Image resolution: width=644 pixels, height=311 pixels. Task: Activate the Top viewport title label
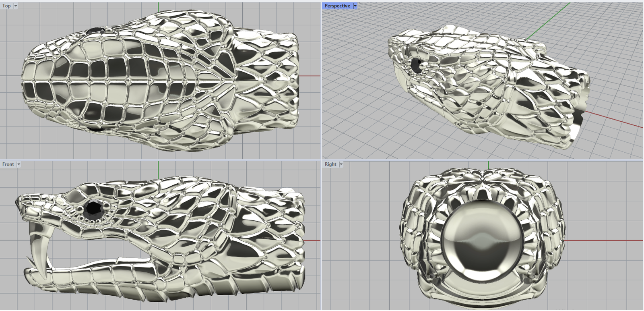(6, 6)
